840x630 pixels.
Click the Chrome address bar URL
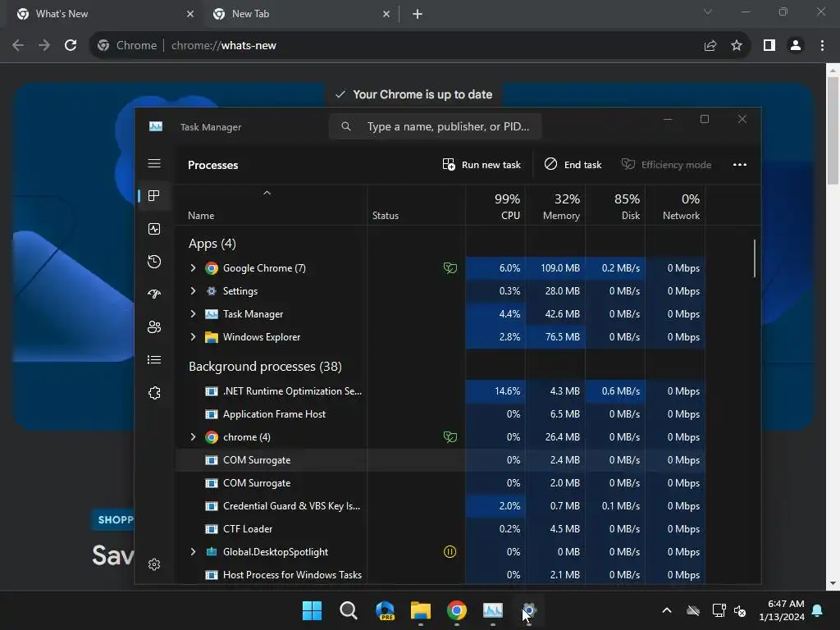point(223,46)
